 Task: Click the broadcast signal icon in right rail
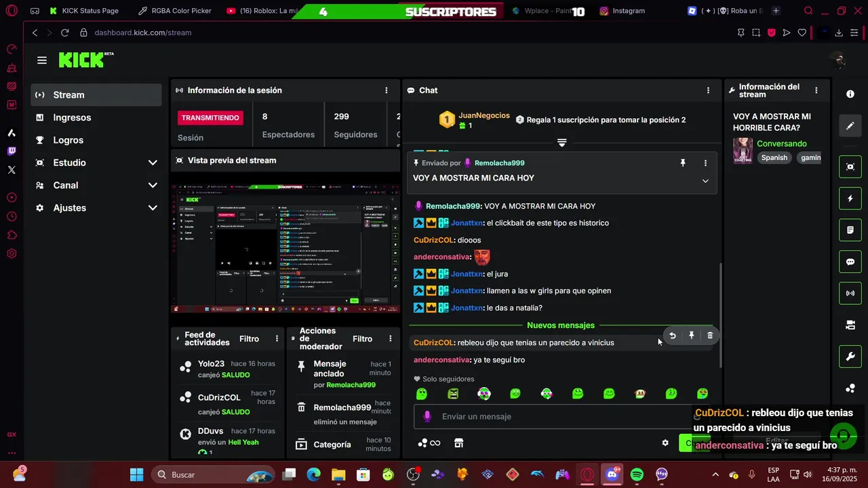click(850, 293)
